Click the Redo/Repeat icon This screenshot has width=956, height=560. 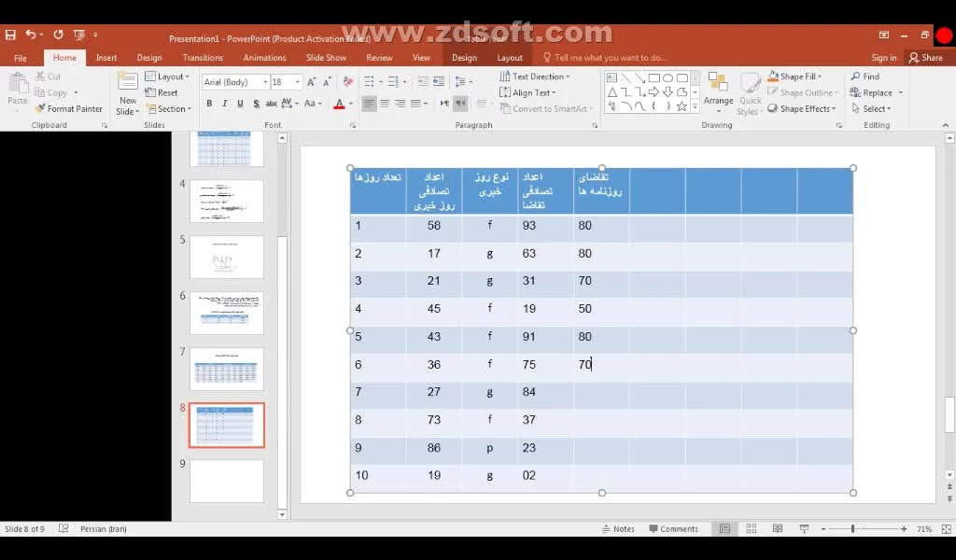(x=58, y=35)
